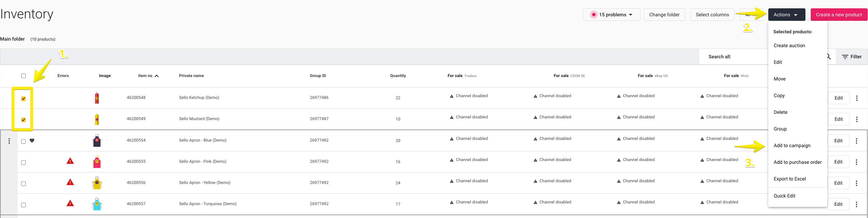Open Sello Apron Turquoise product thumbnail
This screenshot has height=218, width=868.
pyautogui.click(x=97, y=204)
